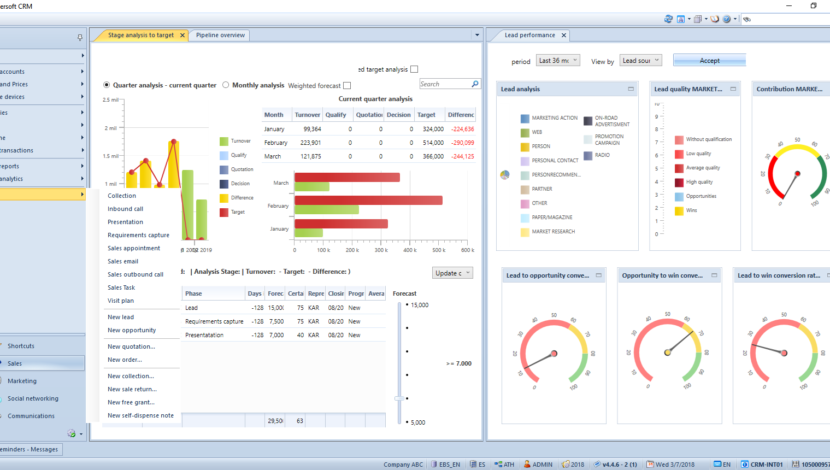Enable the Weighted forecast checkbox
This screenshot has width=830, height=470.
tap(347, 86)
